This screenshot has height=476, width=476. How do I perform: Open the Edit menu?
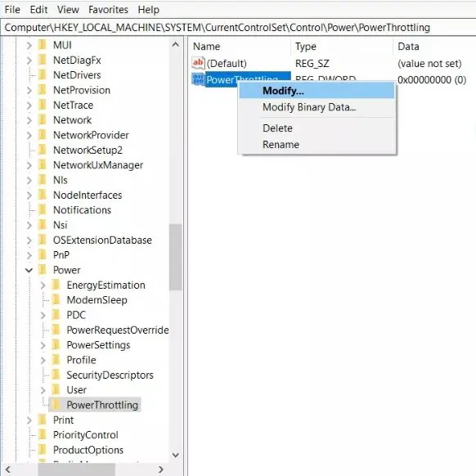(x=38, y=10)
